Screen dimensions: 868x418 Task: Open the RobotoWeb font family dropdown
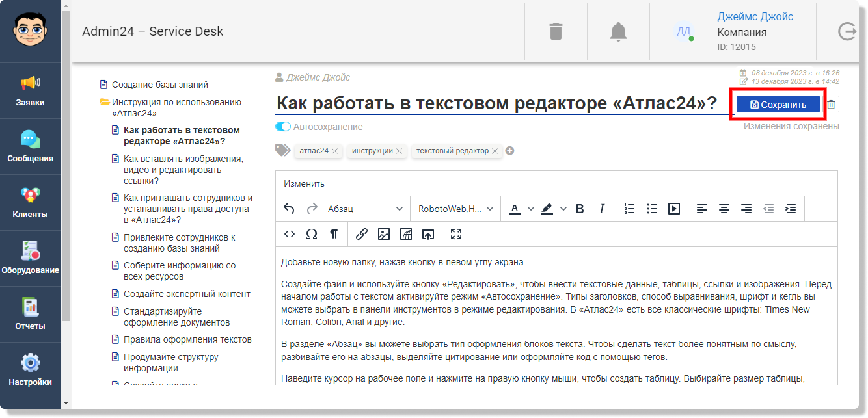coord(456,209)
